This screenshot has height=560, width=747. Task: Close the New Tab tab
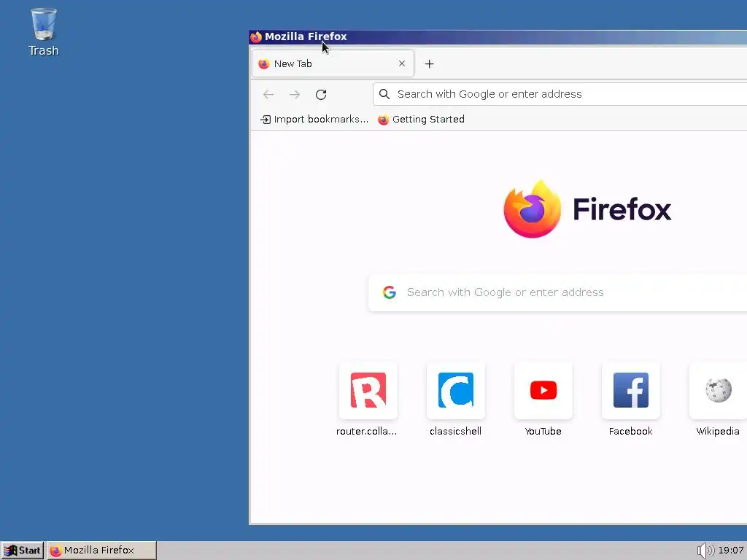point(402,63)
